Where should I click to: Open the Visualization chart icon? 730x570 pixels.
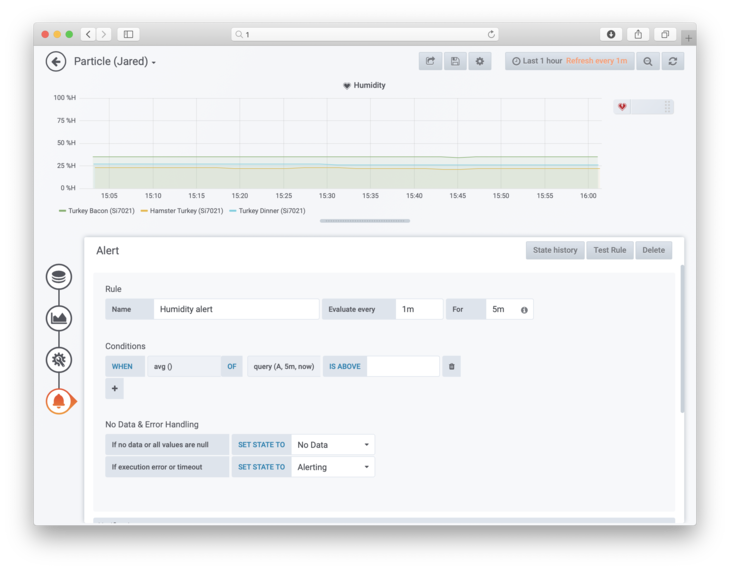(x=59, y=318)
